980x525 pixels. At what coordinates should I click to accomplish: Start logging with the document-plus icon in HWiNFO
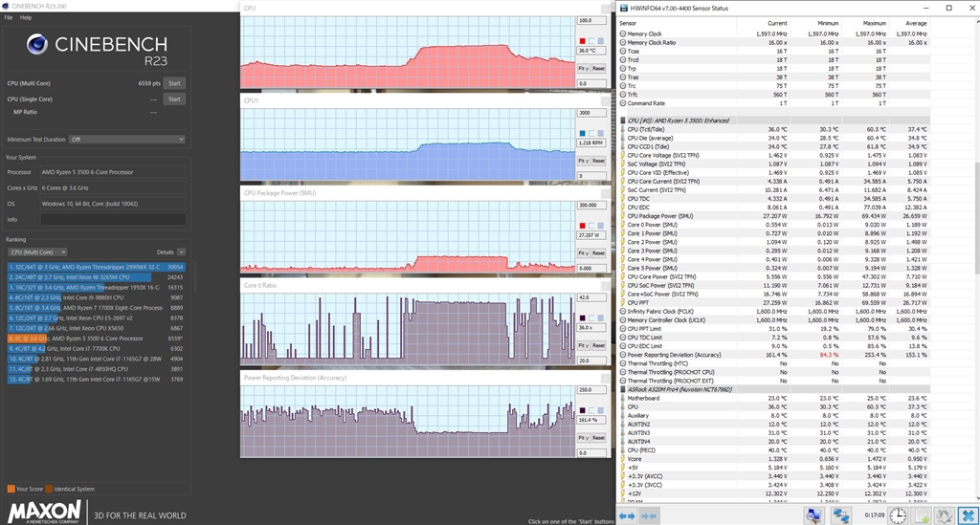point(922,515)
